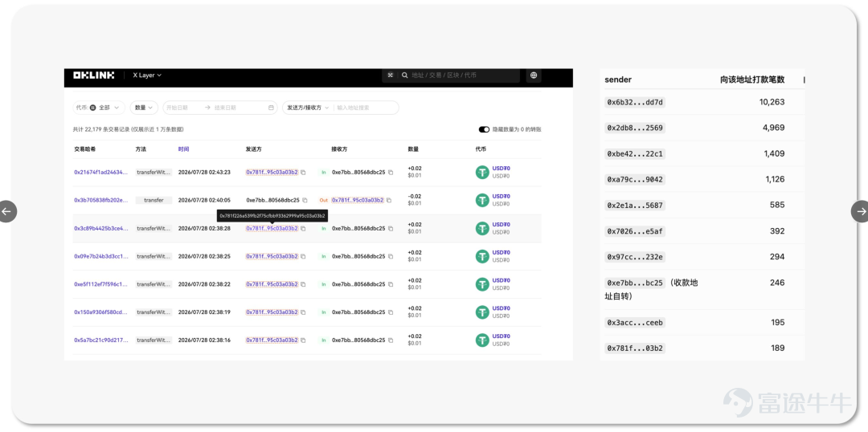This screenshot has height=432, width=868.
Task: Open the 发送方/接收方 dropdown
Action: tap(308, 108)
